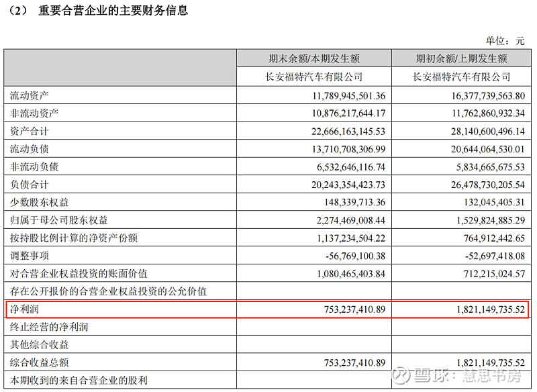
Task: Click the value 132,045,405.31
Action: tap(495, 202)
